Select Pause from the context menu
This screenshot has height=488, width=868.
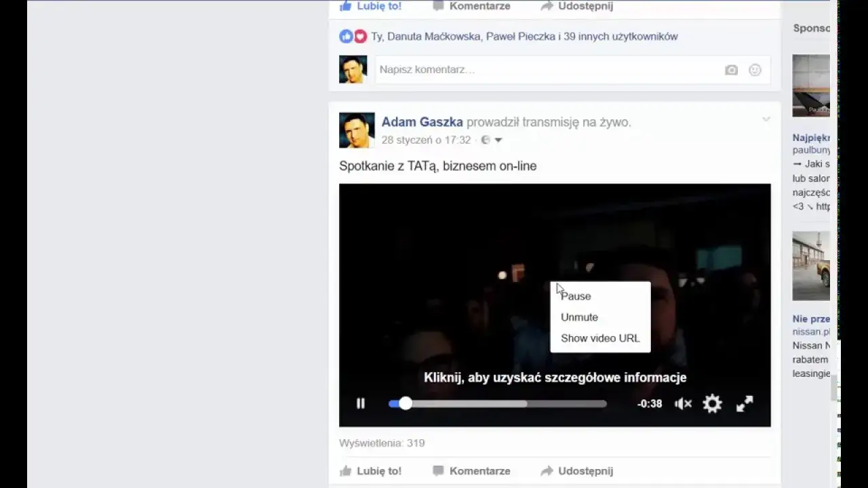click(576, 296)
